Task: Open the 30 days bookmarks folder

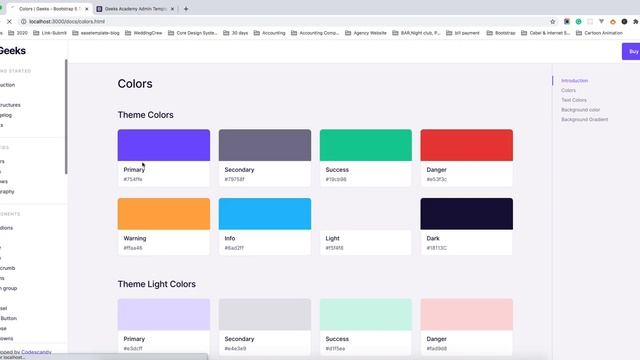Action: tap(236, 33)
